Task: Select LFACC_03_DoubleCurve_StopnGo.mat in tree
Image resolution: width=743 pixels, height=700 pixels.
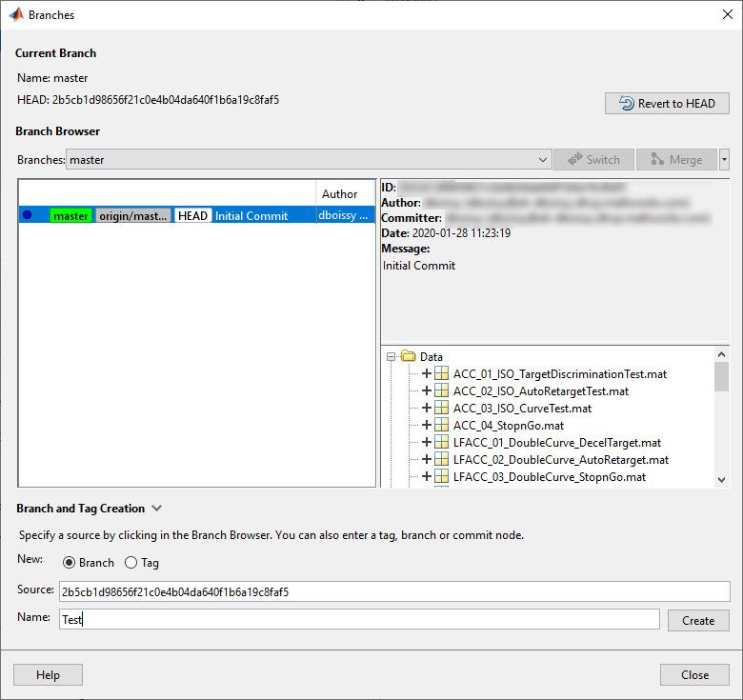Action: click(550, 476)
